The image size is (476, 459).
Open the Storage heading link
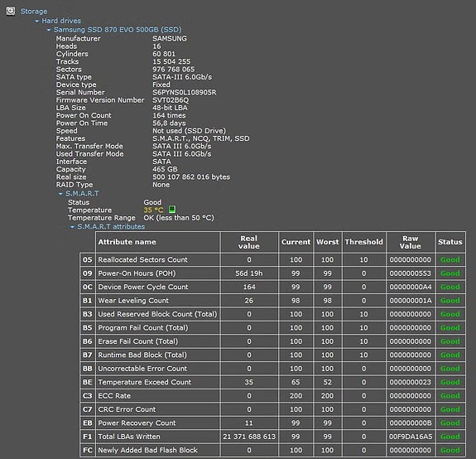click(34, 12)
